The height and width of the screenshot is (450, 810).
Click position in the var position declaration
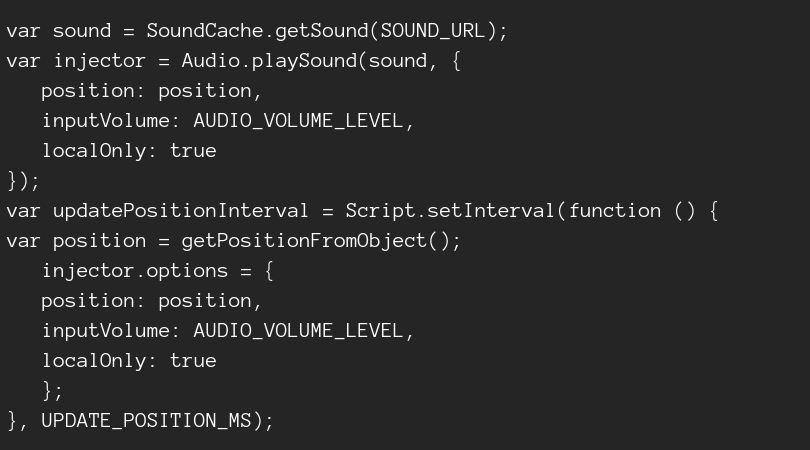99,240
